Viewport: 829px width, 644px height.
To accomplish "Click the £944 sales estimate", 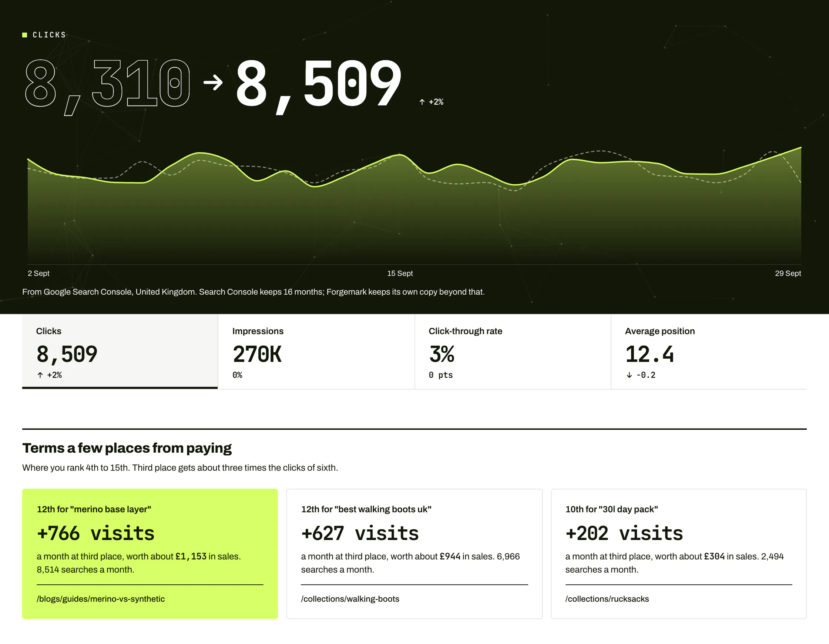I will coord(450,557).
